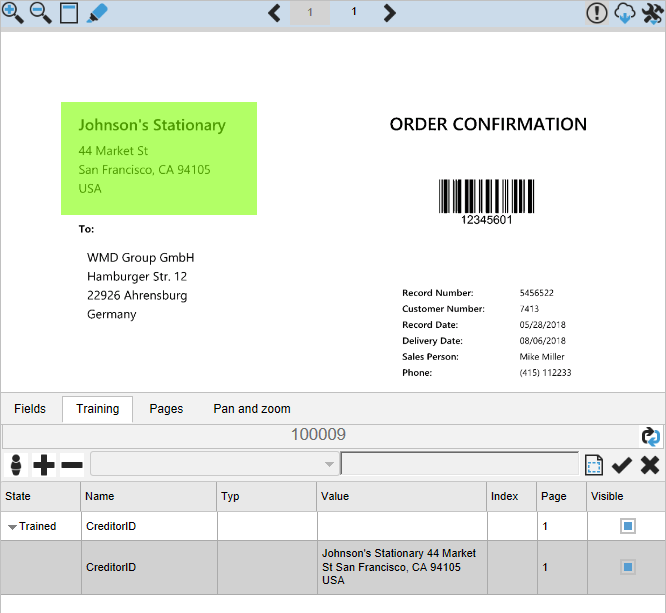Click the current page number box

tap(310, 12)
